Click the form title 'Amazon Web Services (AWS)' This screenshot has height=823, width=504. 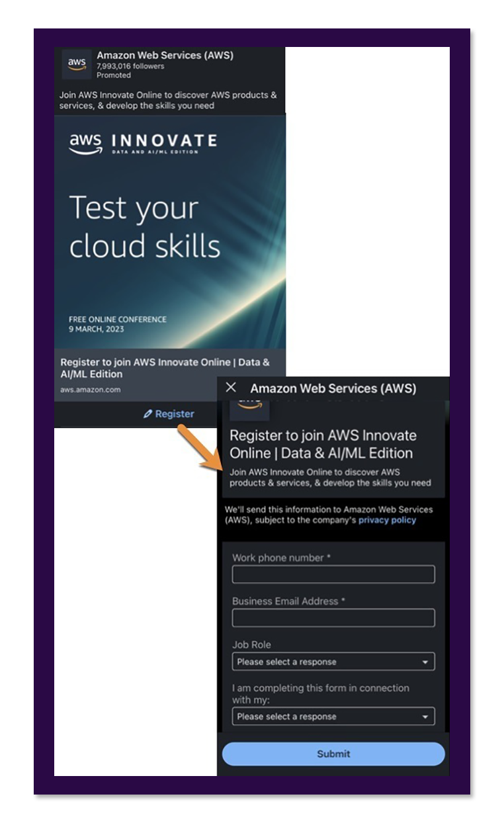[333, 388]
